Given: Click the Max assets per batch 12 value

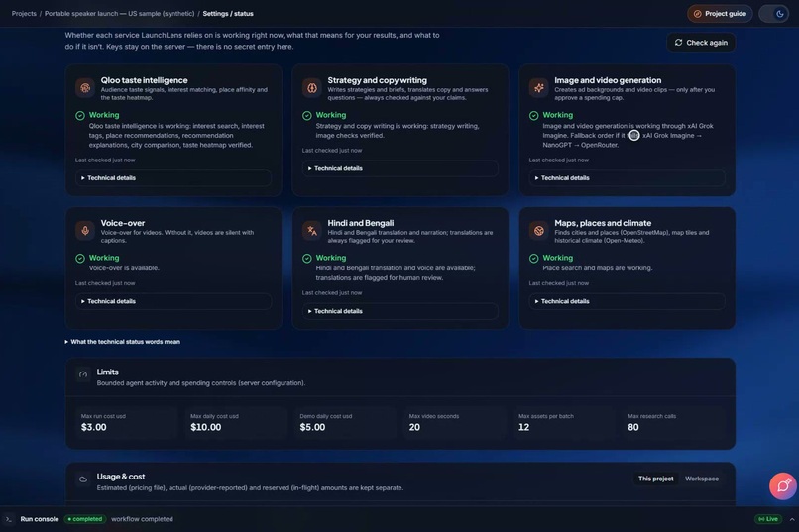Looking at the screenshot, I should 523,427.
